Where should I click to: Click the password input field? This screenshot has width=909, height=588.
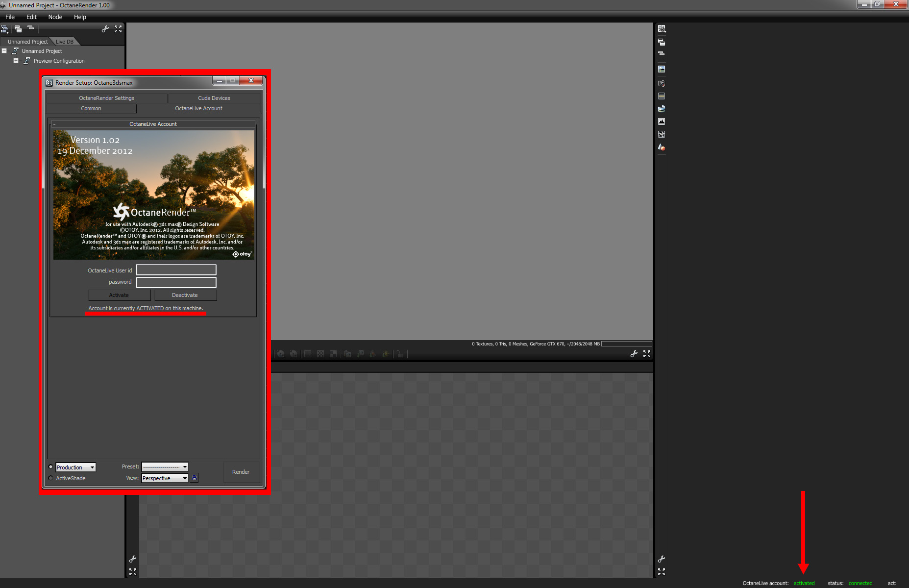click(x=176, y=282)
